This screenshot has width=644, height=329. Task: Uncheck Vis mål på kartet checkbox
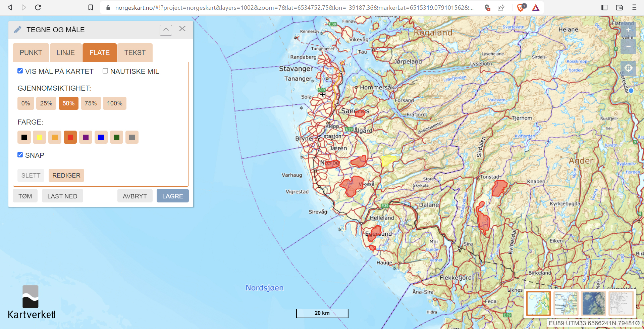point(20,71)
